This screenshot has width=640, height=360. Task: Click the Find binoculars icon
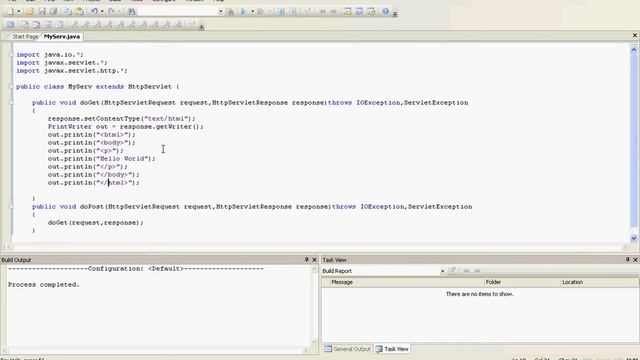click(x=131, y=11)
